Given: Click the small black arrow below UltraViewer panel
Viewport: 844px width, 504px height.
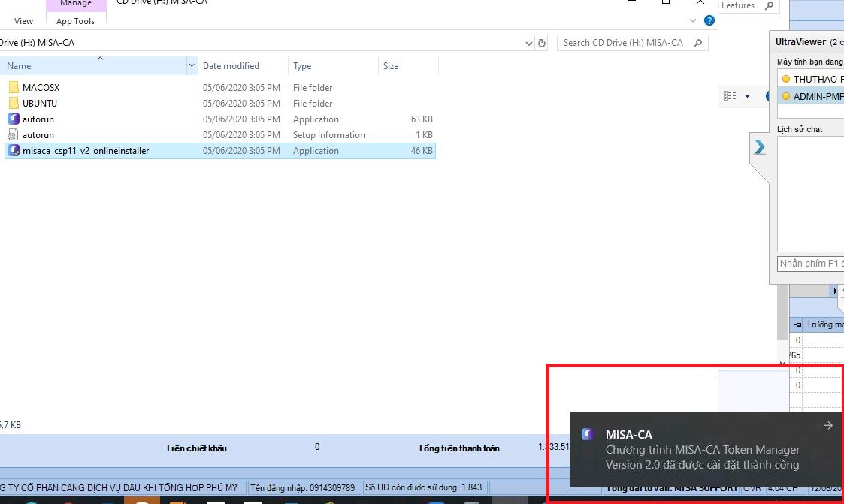Looking at the screenshot, I should coord(835,291).
